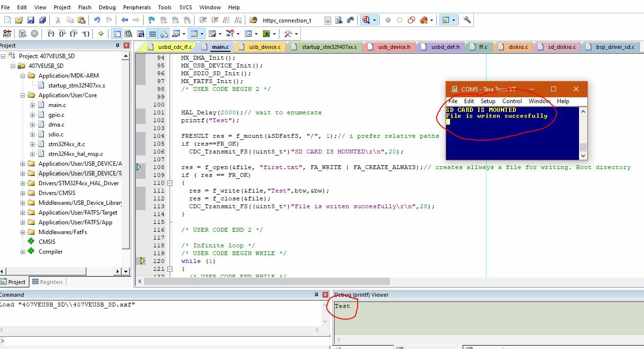Screen dimensions: 644x349
Task: Close the Project panel with red X
Action: click(127, 45)
